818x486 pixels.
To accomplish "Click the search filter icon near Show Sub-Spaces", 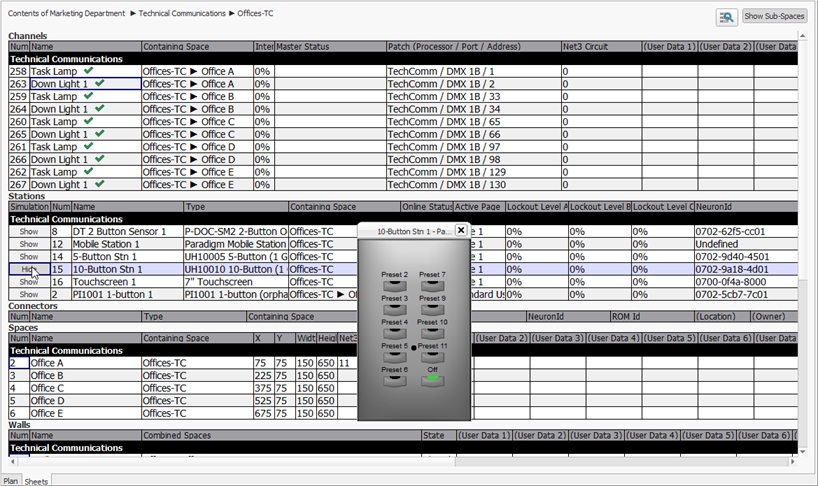I will pos(727,17).
